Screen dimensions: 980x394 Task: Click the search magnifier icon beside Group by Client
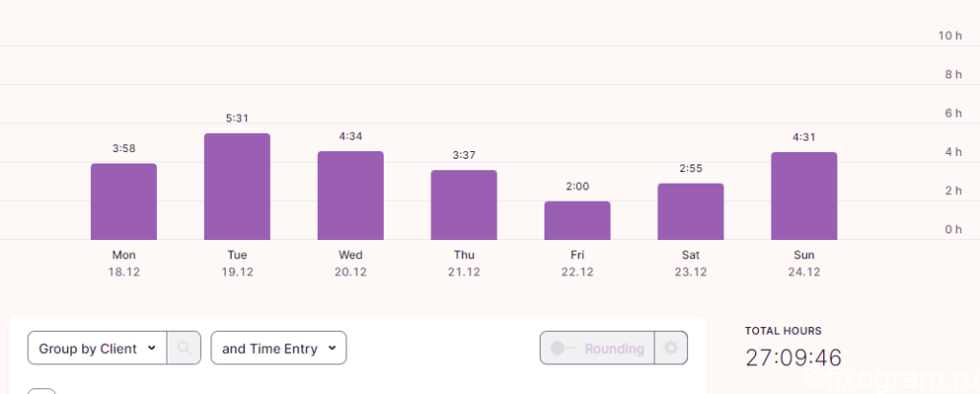184,348
